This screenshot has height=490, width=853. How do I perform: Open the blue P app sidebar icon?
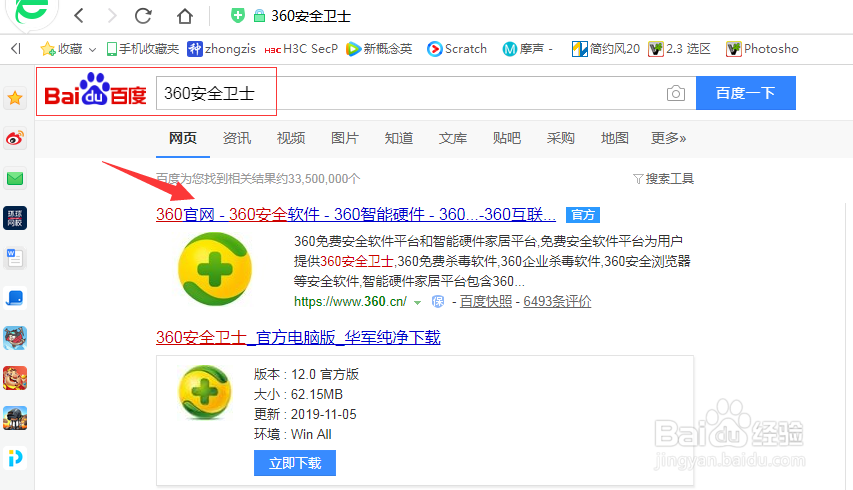15,458
